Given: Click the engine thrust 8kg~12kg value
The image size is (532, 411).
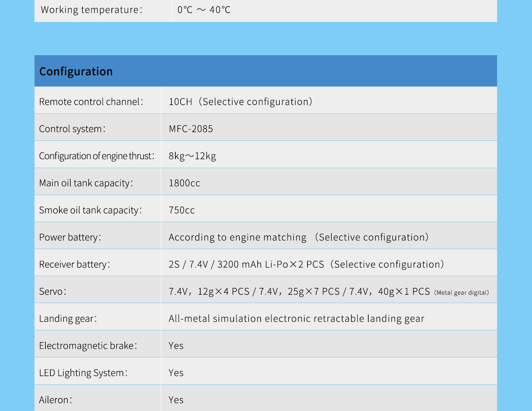Looking at the screenshot, I should (x=192, y=156).
